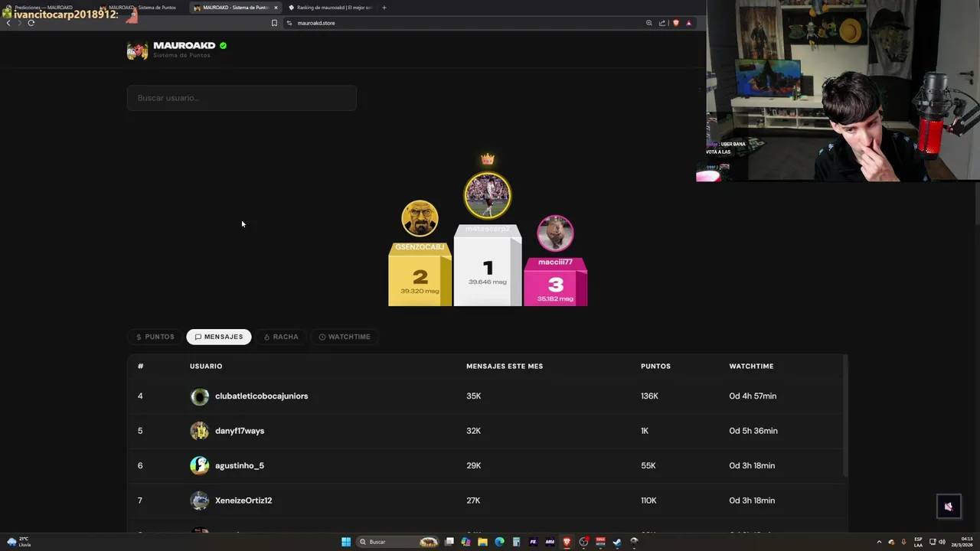Screen dimensions: 980x551
Task: Bookmark this page
Action: tap(274, 23)
